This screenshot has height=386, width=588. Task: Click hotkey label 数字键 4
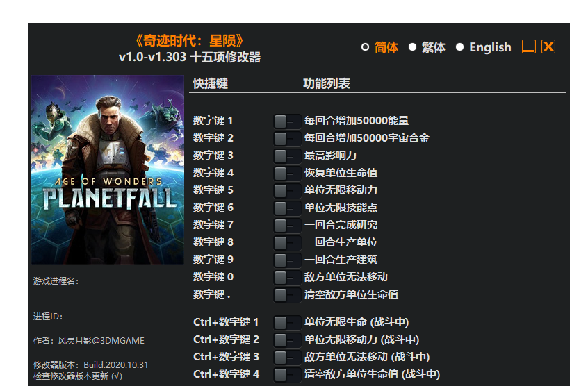click(213, 173)
